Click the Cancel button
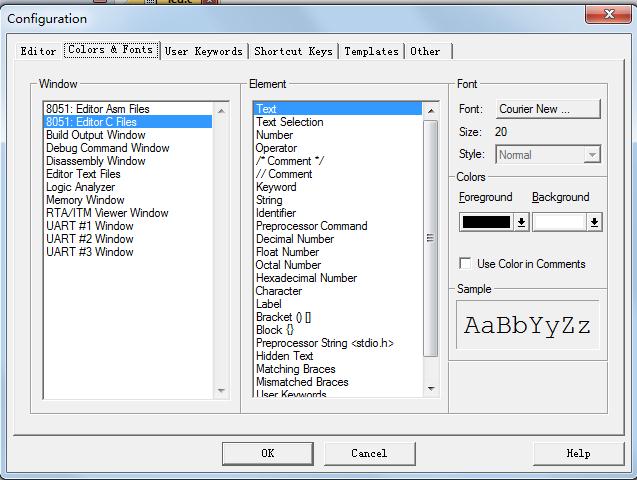Image resolution: width=637 pixels, height=480 pixels. pyautogui.click(x=369, y=453)
